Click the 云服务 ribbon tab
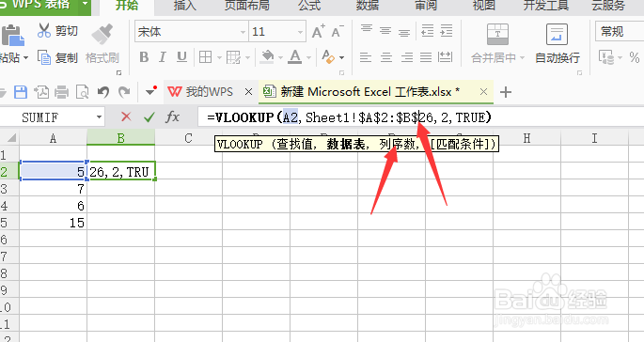 click(608, 6)
